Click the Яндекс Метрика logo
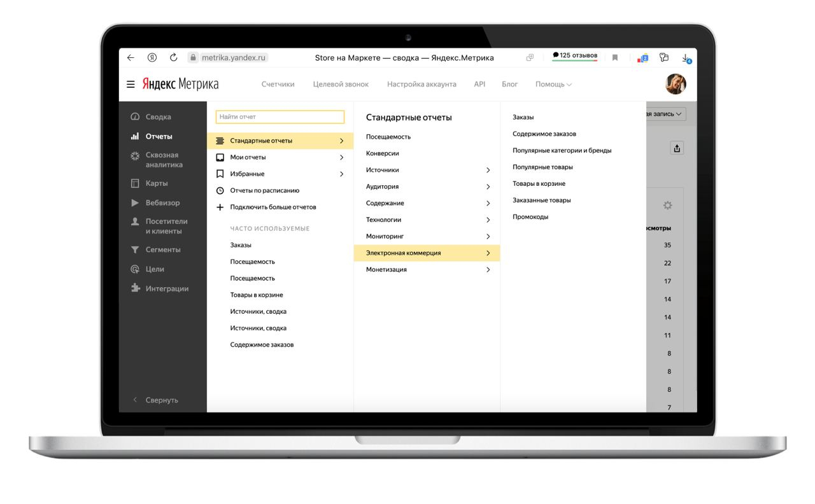 tap(180, 84)
